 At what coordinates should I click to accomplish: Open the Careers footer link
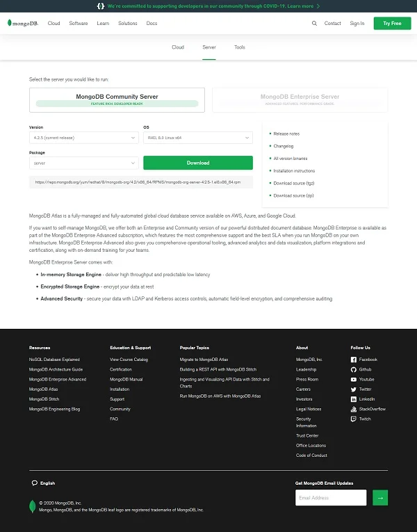[x=303, y=389]
